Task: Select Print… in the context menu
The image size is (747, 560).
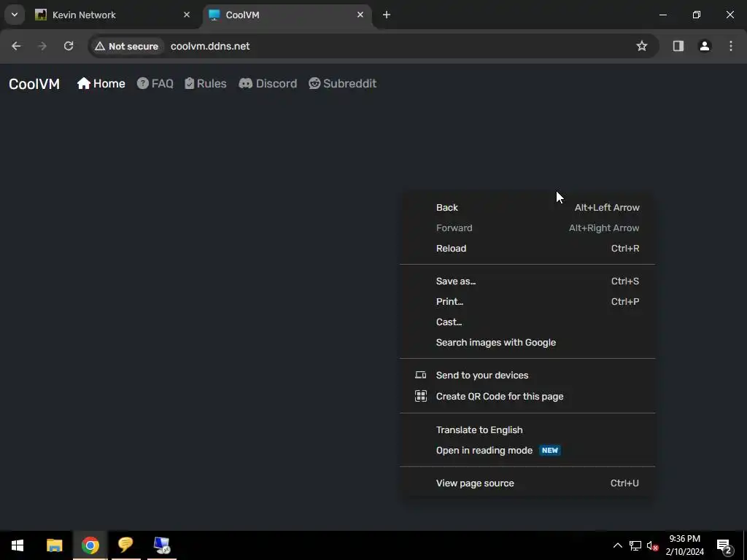Action: pos(527,301)
